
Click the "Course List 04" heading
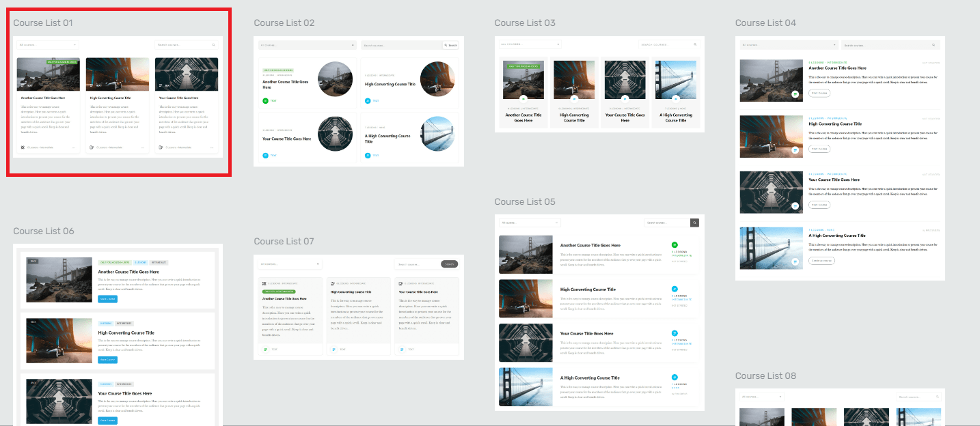765,23
